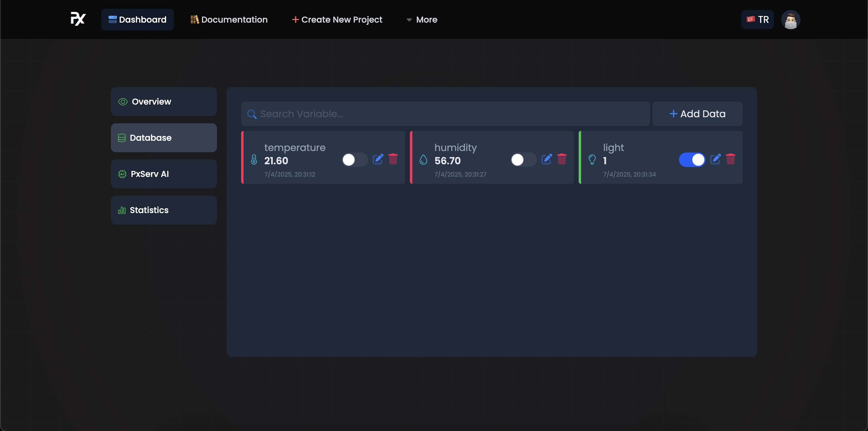Open the Statistics section
This screenshot has height=431, width=868.
point(164,210)
